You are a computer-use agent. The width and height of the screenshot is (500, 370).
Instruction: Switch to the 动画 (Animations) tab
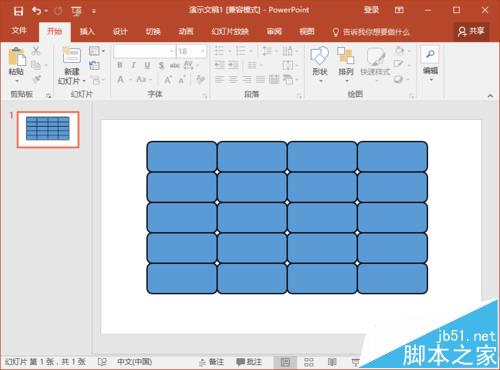coord(186,31)
